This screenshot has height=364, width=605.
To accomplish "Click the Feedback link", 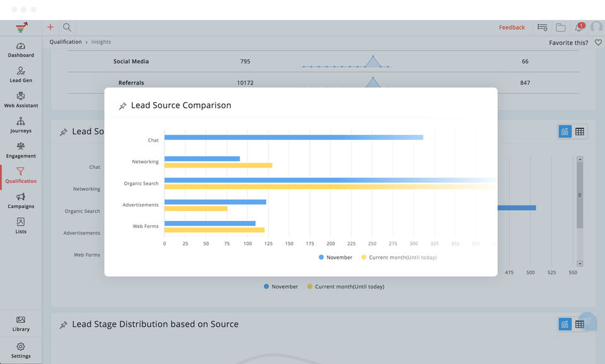I will (512, 27).
